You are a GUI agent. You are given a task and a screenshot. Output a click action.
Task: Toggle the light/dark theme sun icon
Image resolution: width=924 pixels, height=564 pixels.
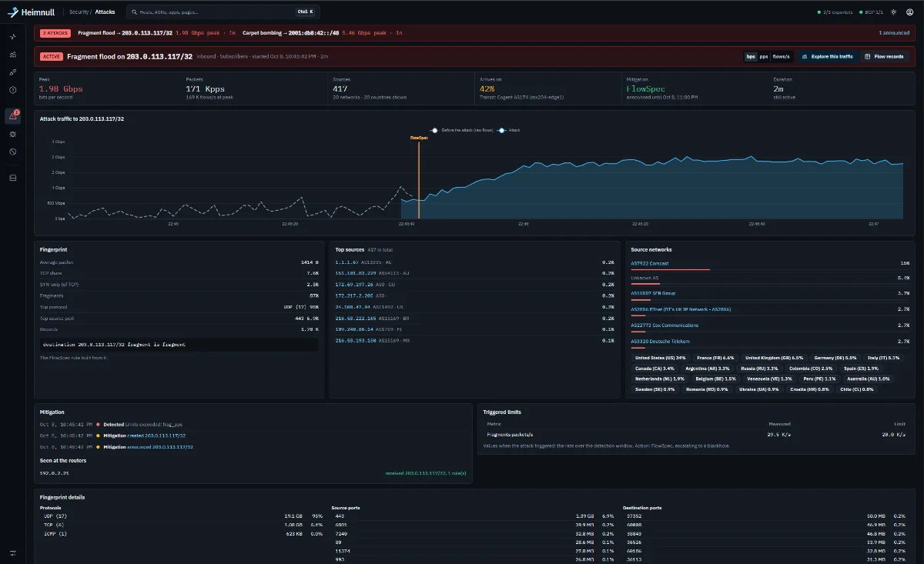point(893,12)
